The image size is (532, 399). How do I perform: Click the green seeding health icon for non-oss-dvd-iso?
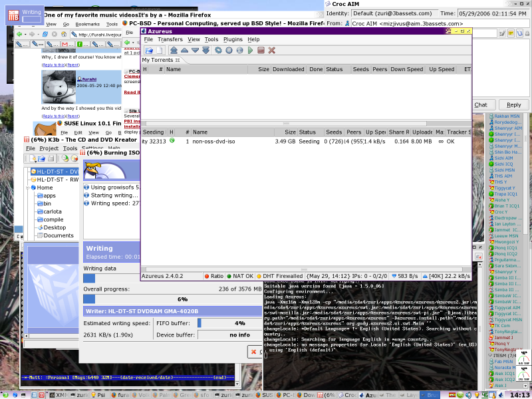point(172,140)
